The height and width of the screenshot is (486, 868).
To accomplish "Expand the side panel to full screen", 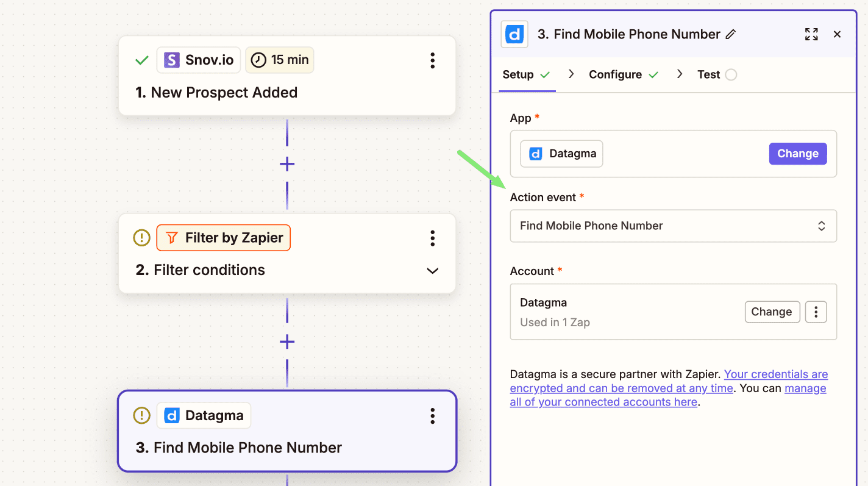I will pyautogui.click(x=811, y=34).
